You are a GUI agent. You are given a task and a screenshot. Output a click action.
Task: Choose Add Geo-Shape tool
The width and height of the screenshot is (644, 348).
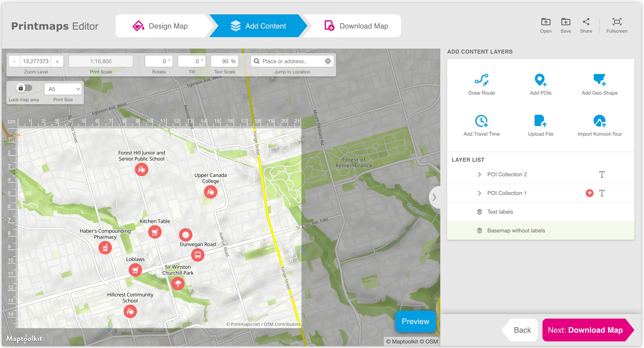point(599,80)
